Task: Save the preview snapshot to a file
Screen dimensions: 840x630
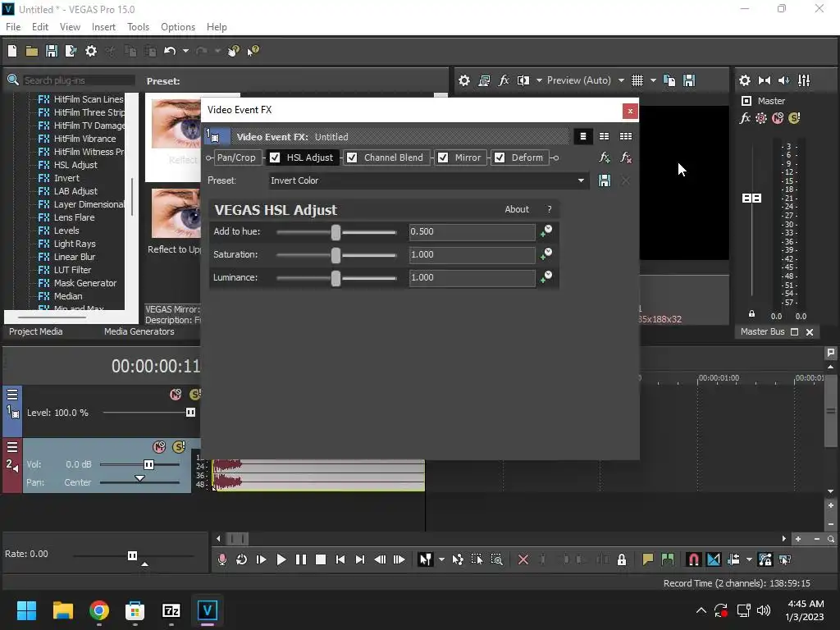Action: pos(689,80)
